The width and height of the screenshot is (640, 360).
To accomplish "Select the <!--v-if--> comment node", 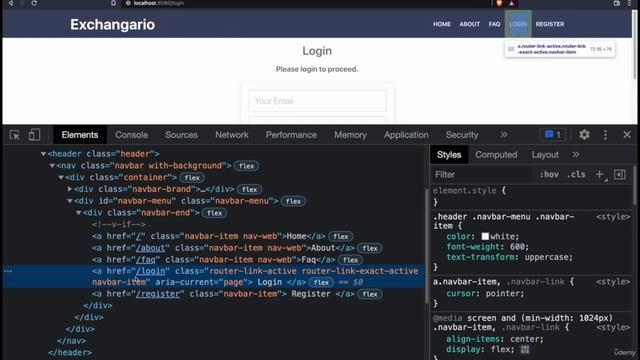I will pyautogui.click(x=119, y=224).
